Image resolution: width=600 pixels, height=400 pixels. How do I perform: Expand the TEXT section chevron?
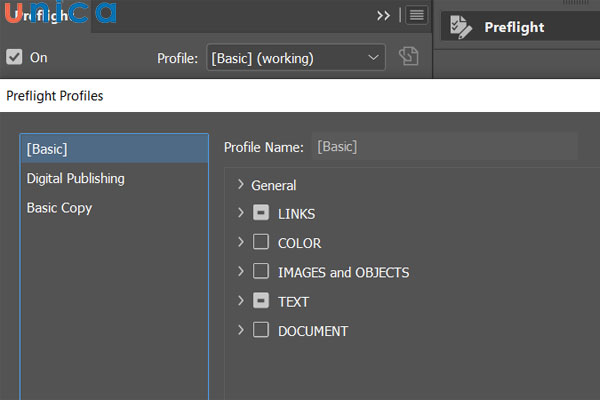[240, 301]
